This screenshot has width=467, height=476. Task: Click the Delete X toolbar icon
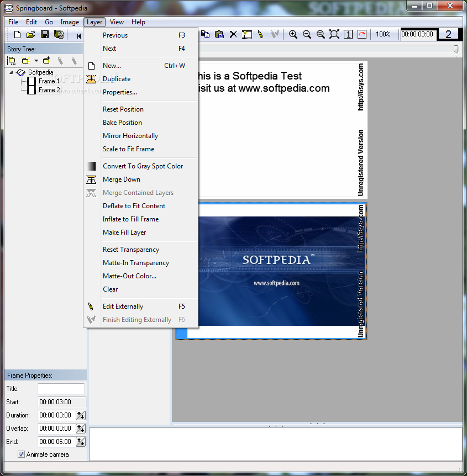point(233,35)
